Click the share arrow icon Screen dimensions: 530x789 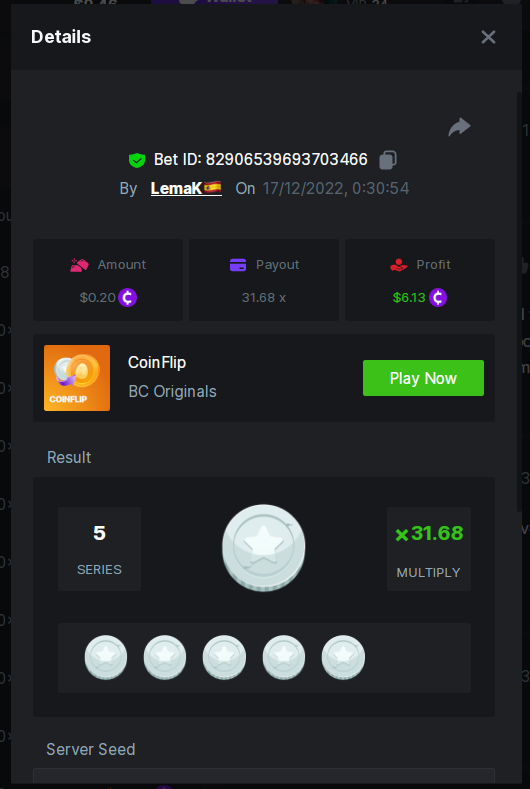point(459,127)
